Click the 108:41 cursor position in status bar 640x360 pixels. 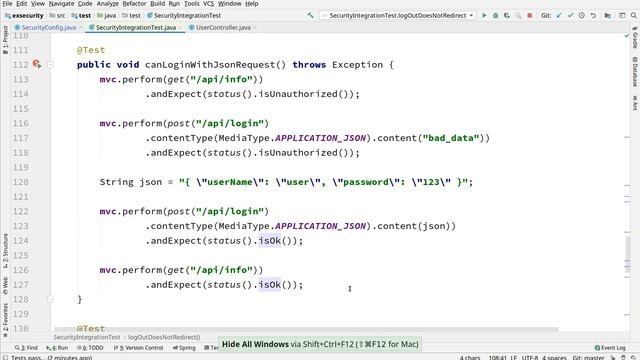498,357
